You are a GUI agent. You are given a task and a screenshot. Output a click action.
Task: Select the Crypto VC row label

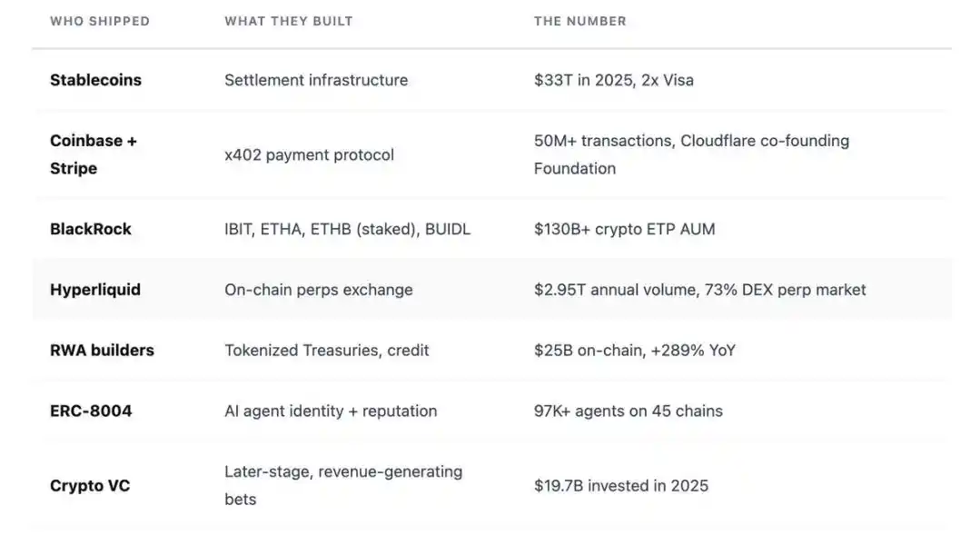pos(90,486)
